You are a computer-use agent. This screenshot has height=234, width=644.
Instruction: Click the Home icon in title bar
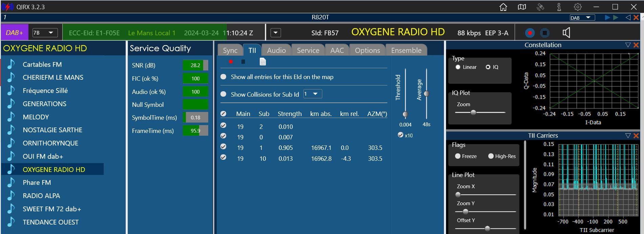point(503,7)
